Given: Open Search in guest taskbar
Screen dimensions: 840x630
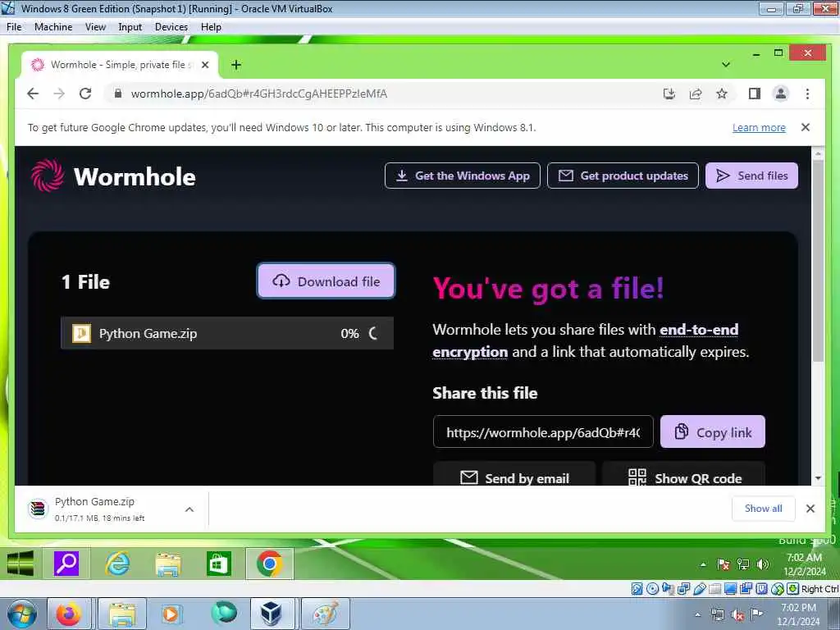Looking at the screenshot, I should pyautogui.click(x=66, y=564).
